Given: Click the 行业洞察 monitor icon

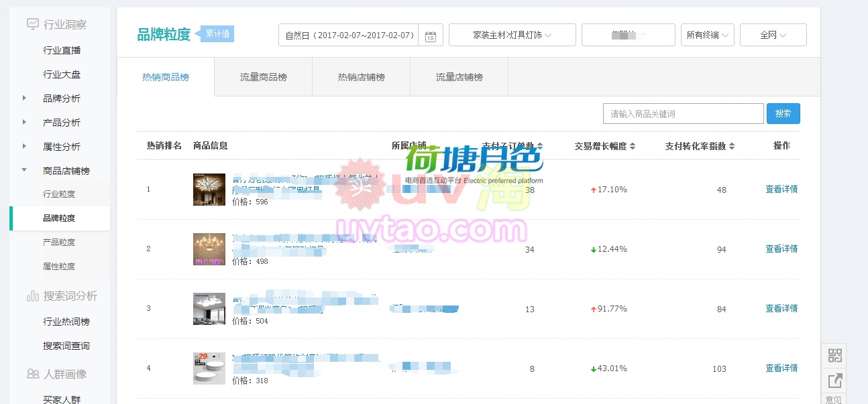Looking at the screenshot, I should [32, 25].
